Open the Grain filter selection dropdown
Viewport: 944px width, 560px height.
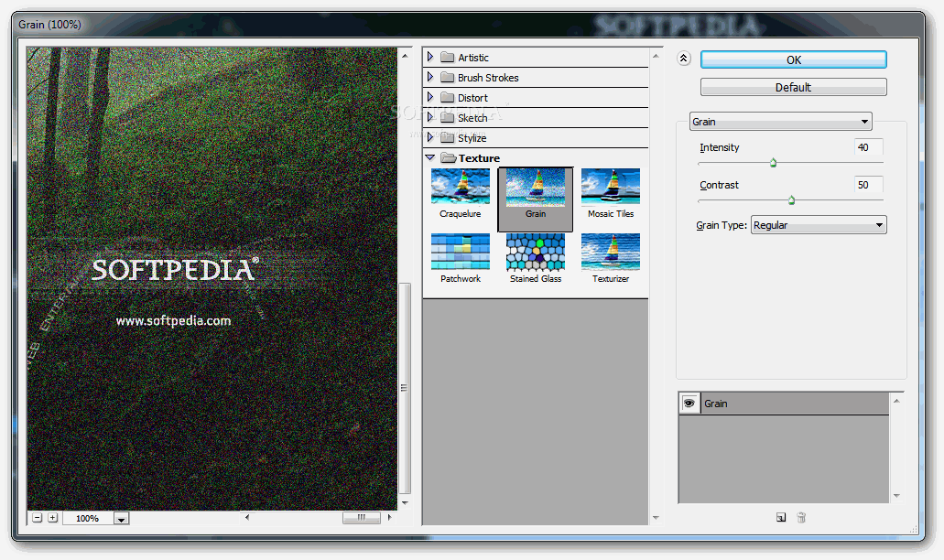[780, 122]
